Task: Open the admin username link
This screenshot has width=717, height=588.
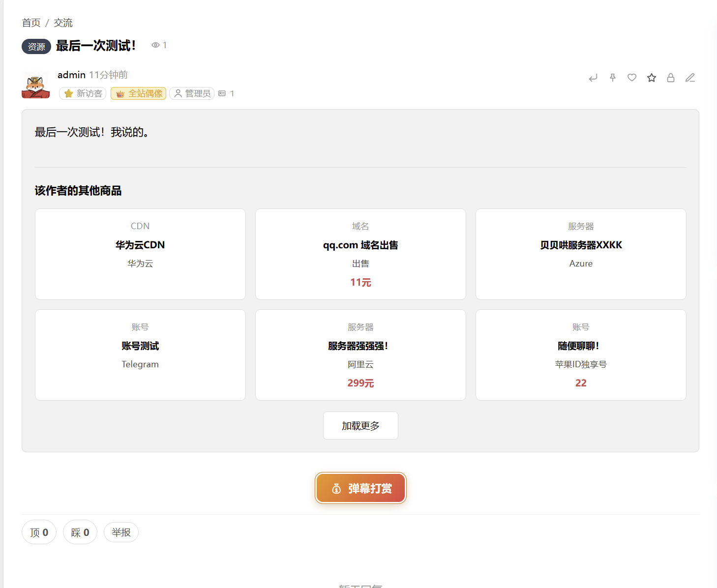Action: [71, 75]
